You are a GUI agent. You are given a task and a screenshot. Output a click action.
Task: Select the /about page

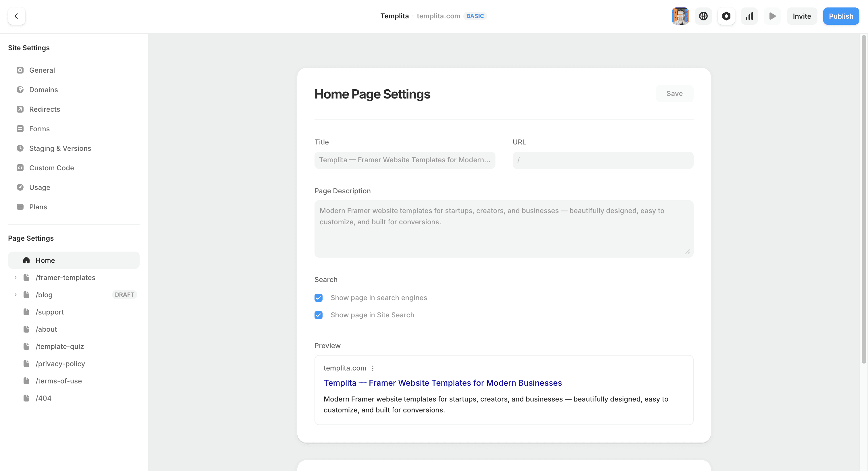click(x=74, y=329)
